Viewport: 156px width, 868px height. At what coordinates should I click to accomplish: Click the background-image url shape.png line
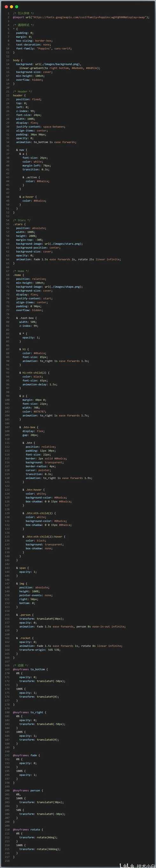point(49,287)
